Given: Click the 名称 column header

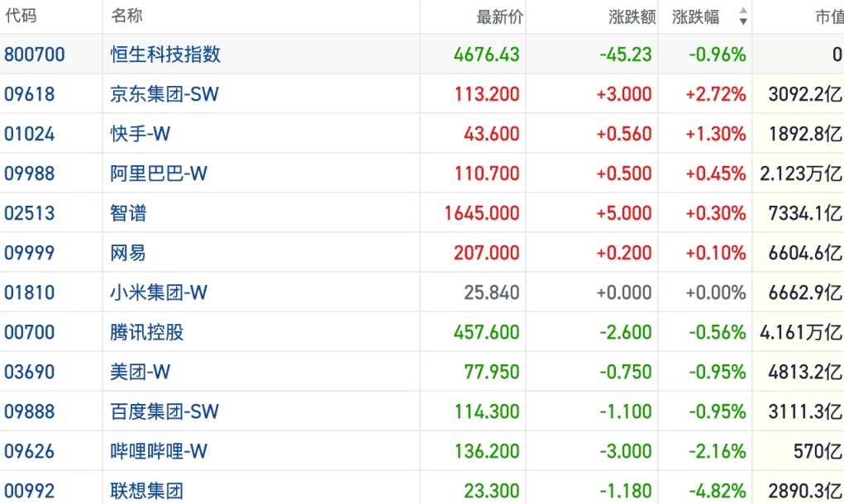Looking at the screenshot, I should pos(126,16).
